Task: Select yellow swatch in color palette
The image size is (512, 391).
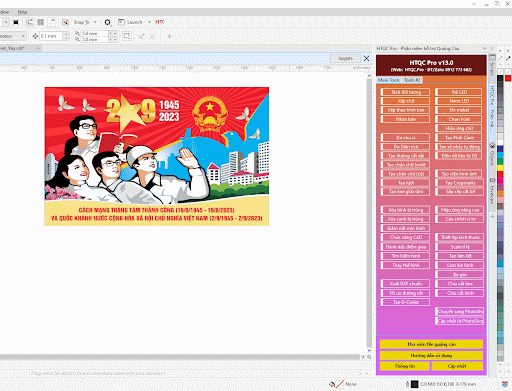Action: (500, 168)
